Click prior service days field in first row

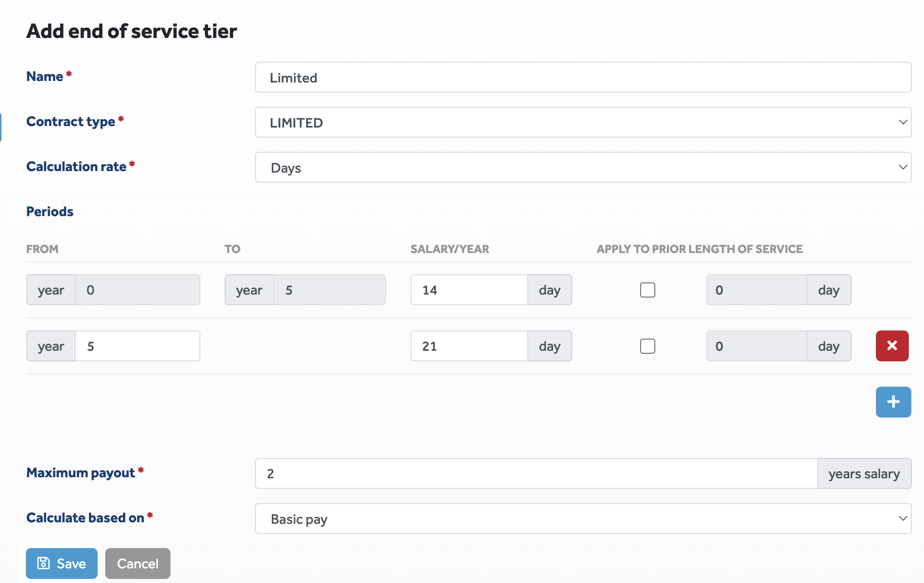(x=757, y=290)
